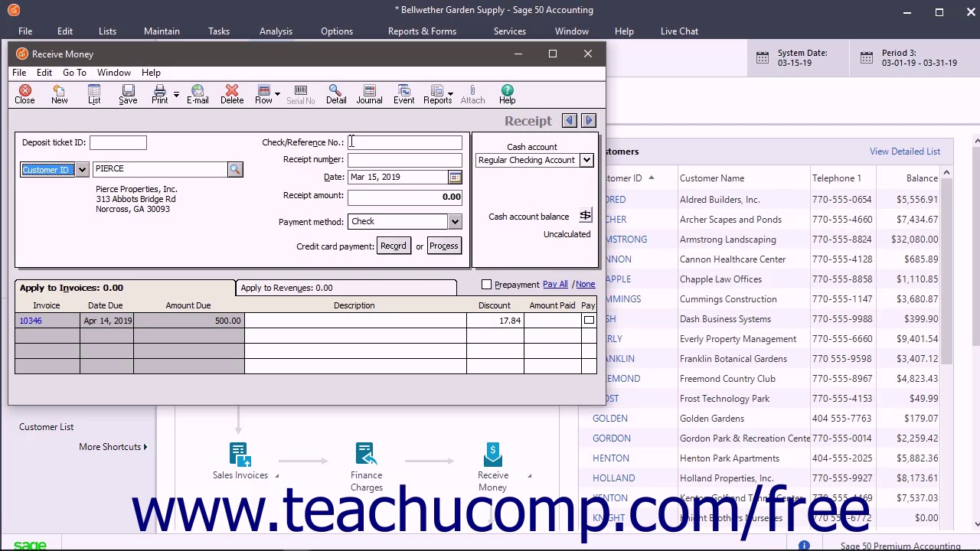Click the Deposit ticket ID field

pos(118,142)
